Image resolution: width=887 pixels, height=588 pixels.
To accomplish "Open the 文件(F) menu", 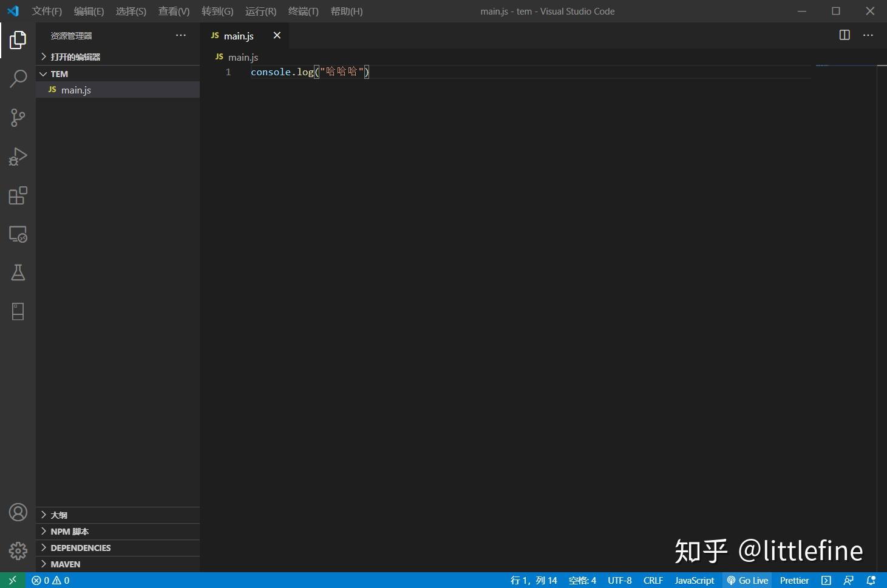I will [x=46, y=11].
